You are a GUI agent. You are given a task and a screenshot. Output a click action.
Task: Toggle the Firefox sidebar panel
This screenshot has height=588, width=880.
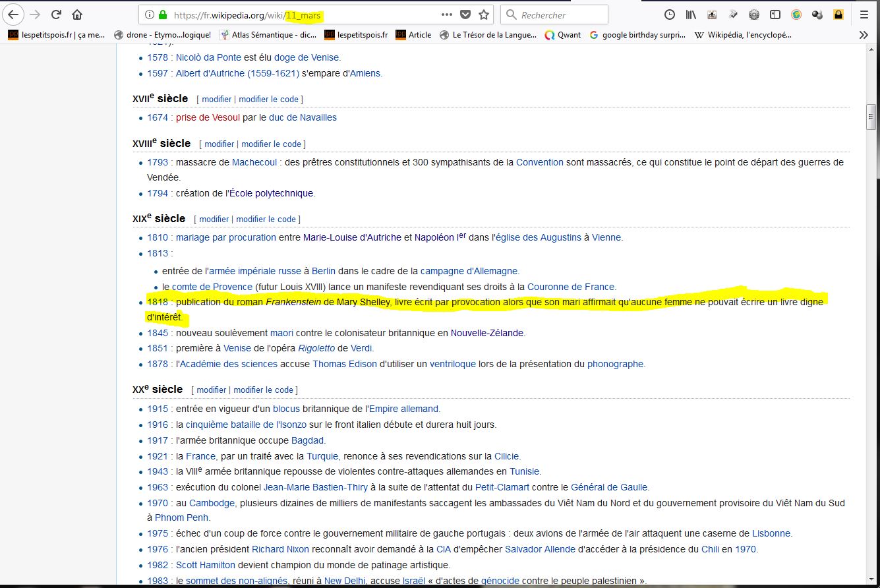pyautogui.click(x=775, y=15)
